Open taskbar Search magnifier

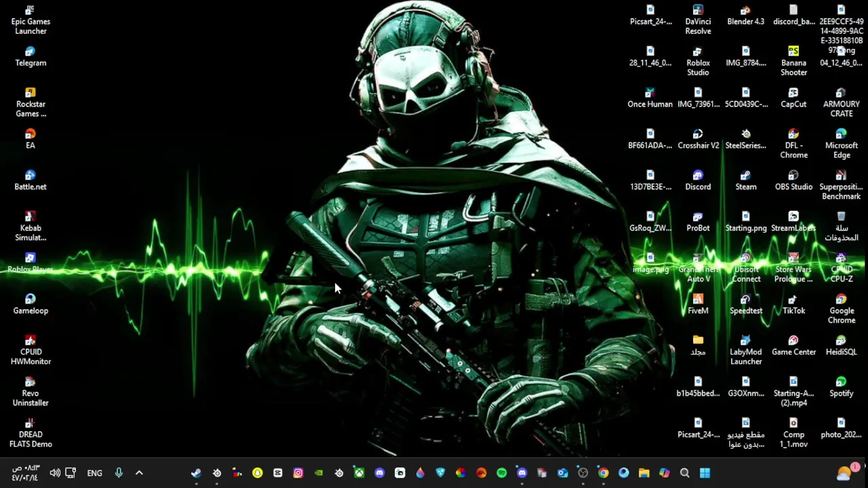(x=684, y=473)
